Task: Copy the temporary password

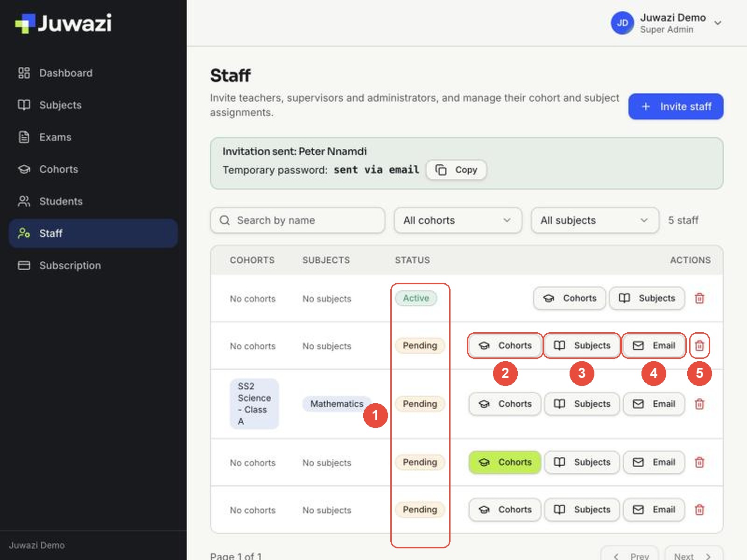Action: tap(456, 170)
